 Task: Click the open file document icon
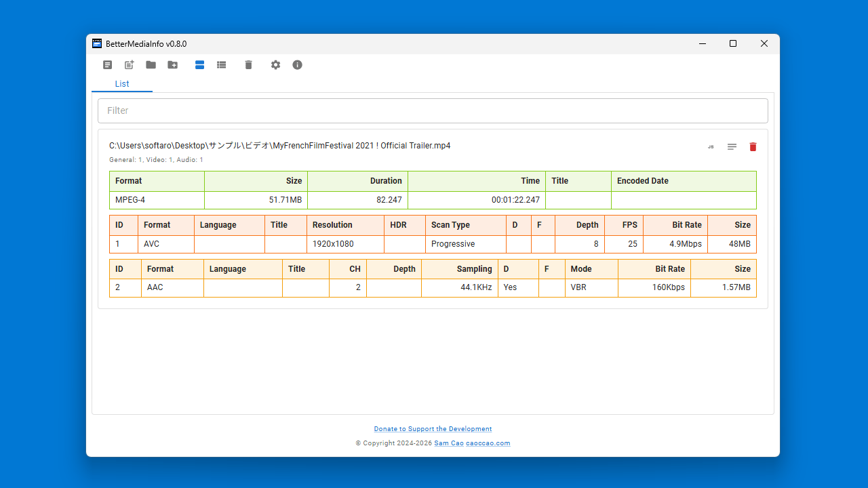click(107, 65)
